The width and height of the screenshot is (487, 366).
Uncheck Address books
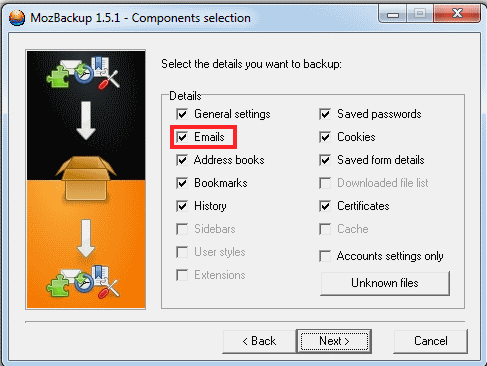182,160
